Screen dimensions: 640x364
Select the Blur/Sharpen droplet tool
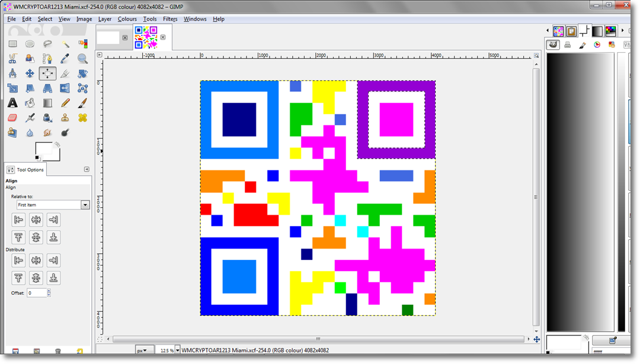pos(30,133)
